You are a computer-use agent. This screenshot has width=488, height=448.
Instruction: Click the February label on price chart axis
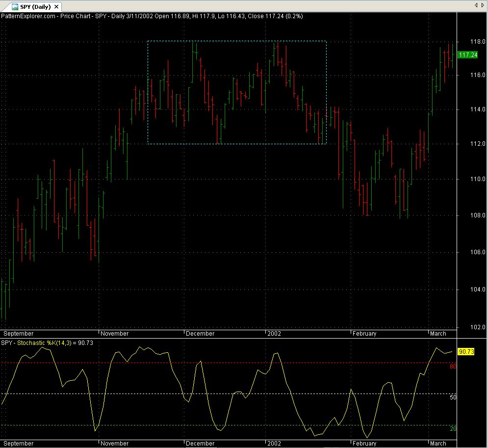point(364,334)
